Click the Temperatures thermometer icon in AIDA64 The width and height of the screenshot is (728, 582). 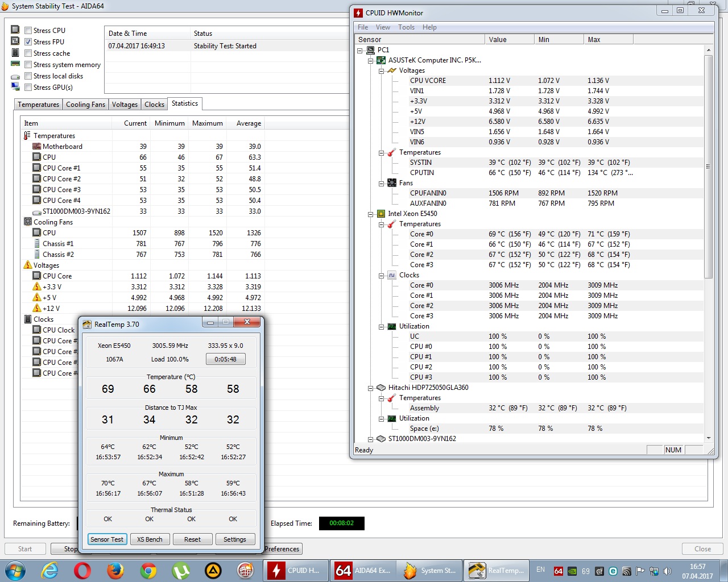[x=27, y=136]
